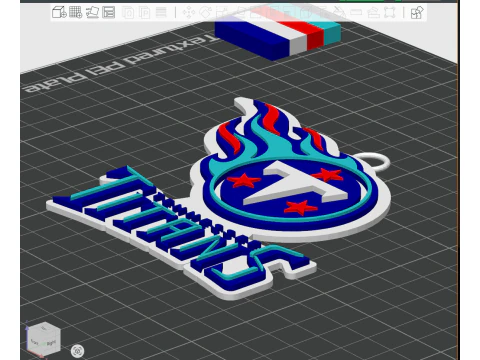The width and height of the screenshot is (480, 360).
Task: Select the Move tool with four arrows
Action: (x=189, y=13)
